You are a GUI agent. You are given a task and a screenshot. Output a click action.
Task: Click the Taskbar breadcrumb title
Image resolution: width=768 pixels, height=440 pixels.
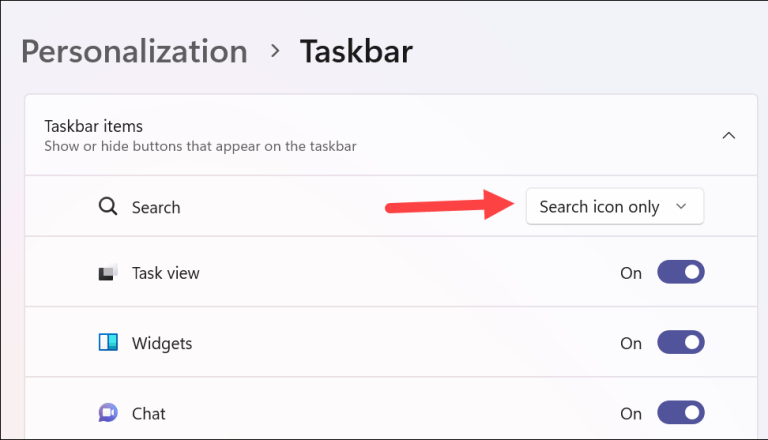click(x=356, y=51)
